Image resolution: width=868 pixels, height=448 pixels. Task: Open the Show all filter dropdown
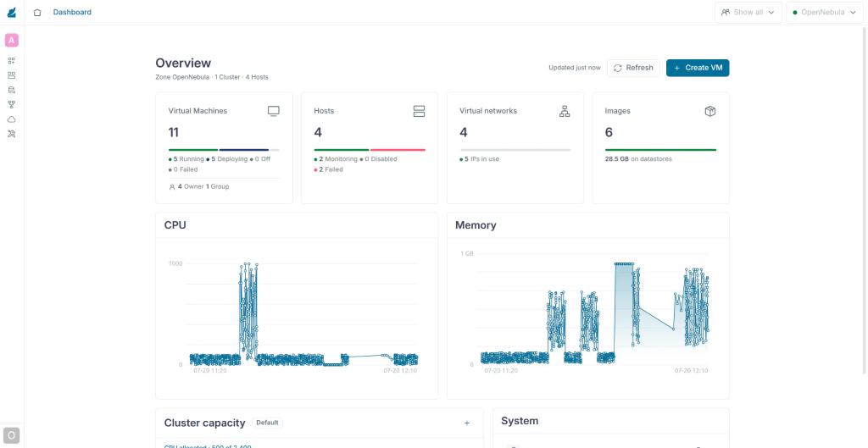click(748, 12)
